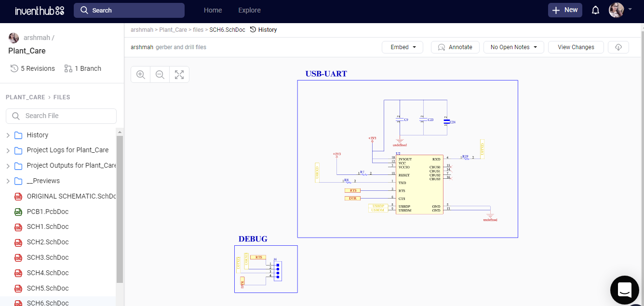This screenshot has height=306, width=644.
Task: Expand the __Previews folder
Action: (8, 181)
